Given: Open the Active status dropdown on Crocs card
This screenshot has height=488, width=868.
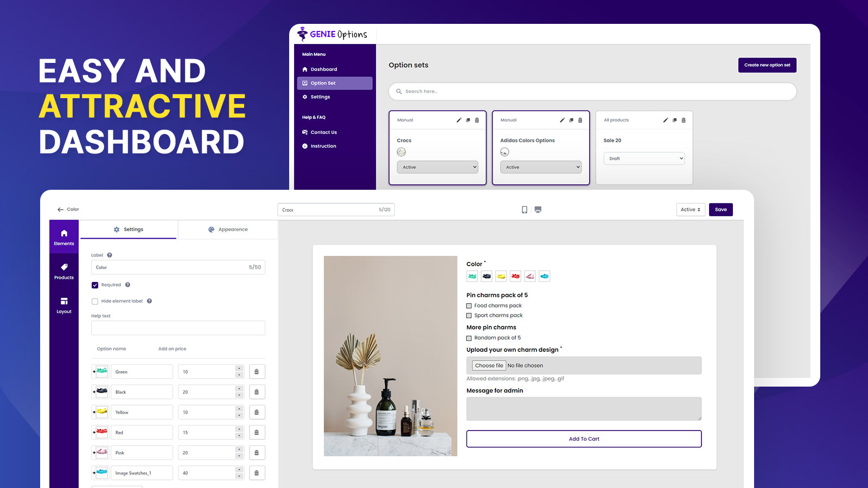Looking at the screenshot, I should (437, 167).
